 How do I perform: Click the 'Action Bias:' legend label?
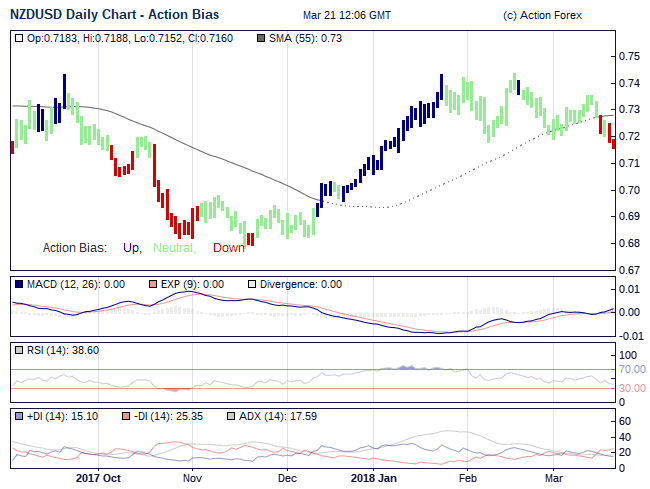pos(75,248)
